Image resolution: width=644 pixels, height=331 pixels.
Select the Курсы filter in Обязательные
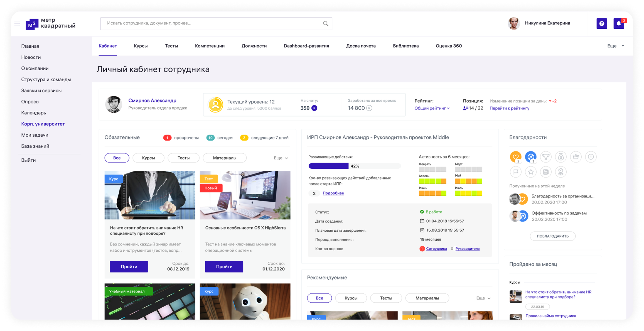[148, 158]
